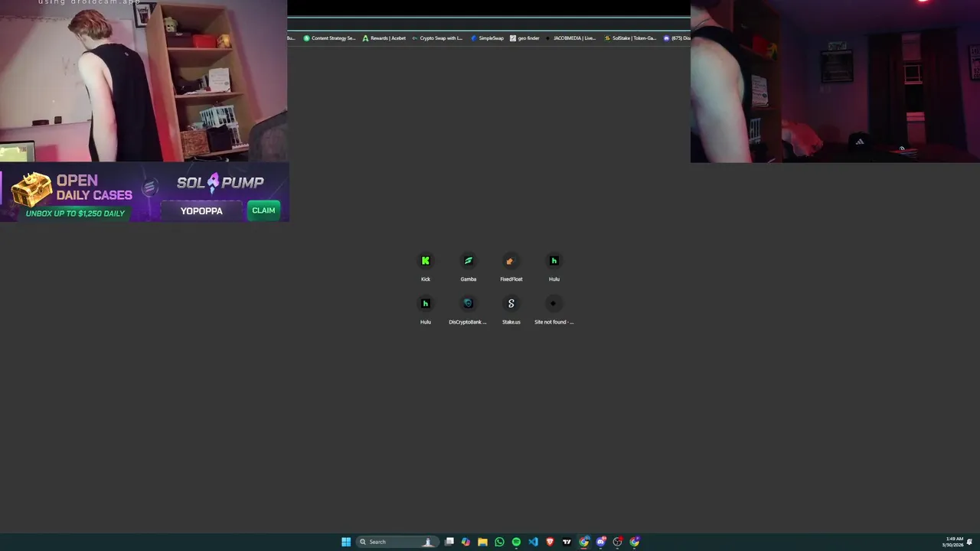Open the Kick shortcut tile

point(426,267)
